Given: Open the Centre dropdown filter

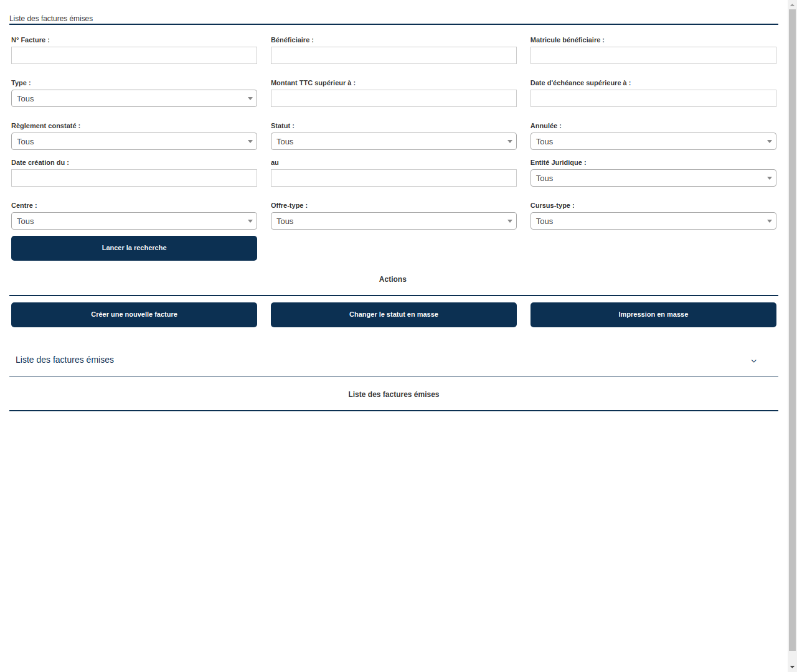Looking at the screenshot, I should click(134, 221).
